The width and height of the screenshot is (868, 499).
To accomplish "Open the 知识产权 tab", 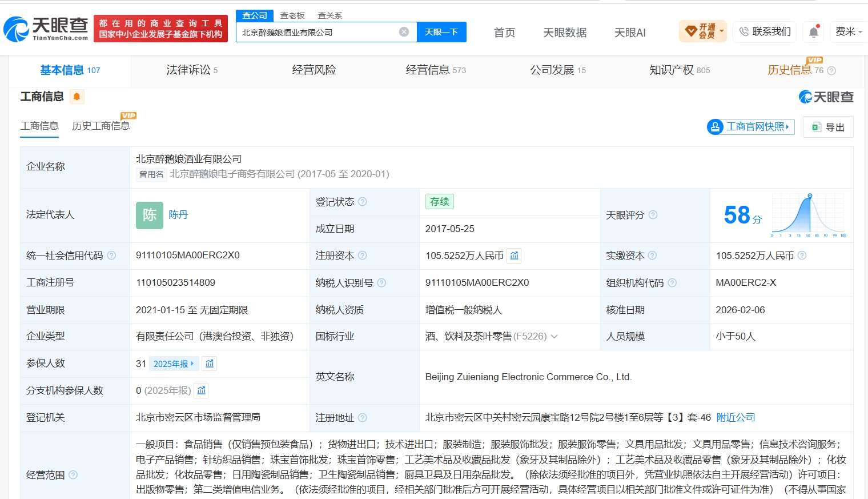I will [680, 70].
